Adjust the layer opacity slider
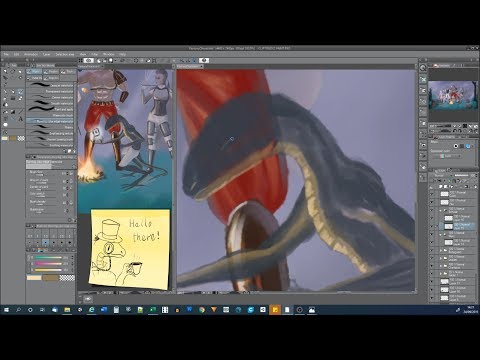 tap(462, 175)
